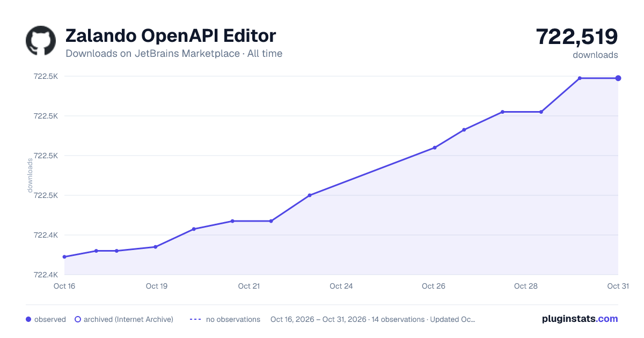Click the 'archived (Internet Archive)' legend label
Screen dimensions: 644x338
(128, 319)
